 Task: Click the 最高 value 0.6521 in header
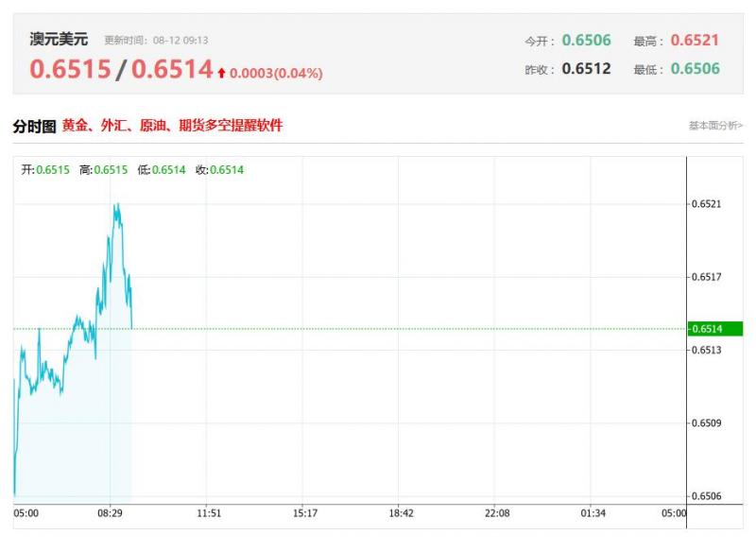point(695,40)
